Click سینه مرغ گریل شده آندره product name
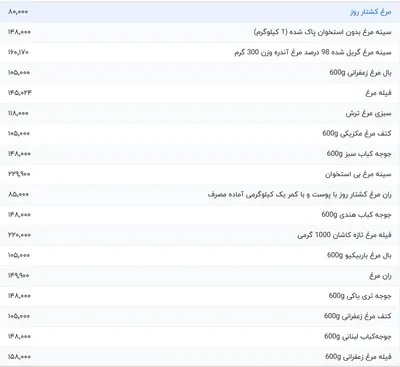This screenshot has height=367, width=400. click(313, 53)
